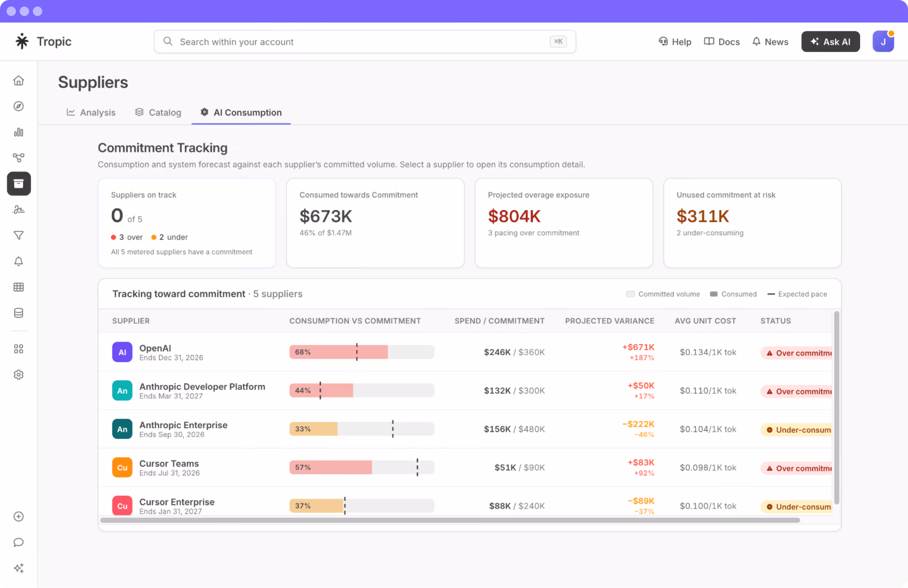This screenshot has width=908, height=588.
Task: Open the bell alerts icon in sidebar
Action: 19,261
